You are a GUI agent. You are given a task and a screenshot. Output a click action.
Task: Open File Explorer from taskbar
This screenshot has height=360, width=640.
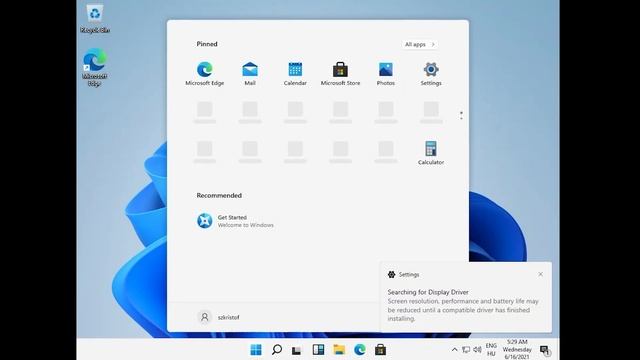point(339,350)
